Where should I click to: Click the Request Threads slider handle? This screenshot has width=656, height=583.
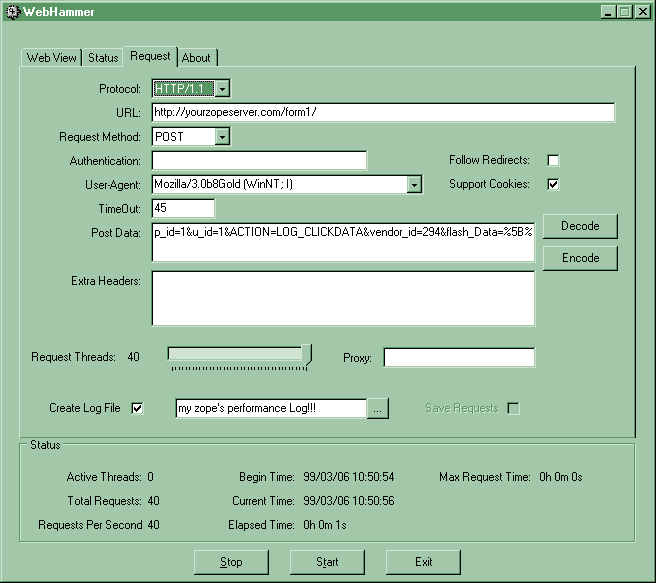pos(306,355)
